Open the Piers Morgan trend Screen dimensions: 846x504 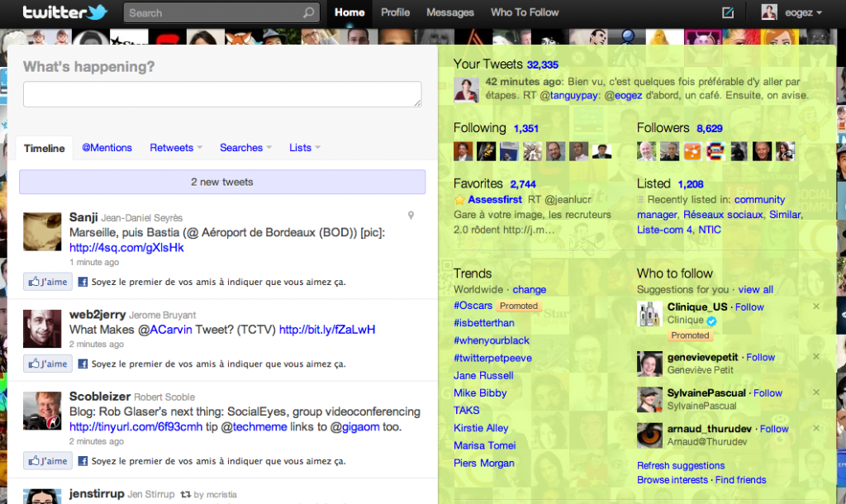tap(484, 463)
